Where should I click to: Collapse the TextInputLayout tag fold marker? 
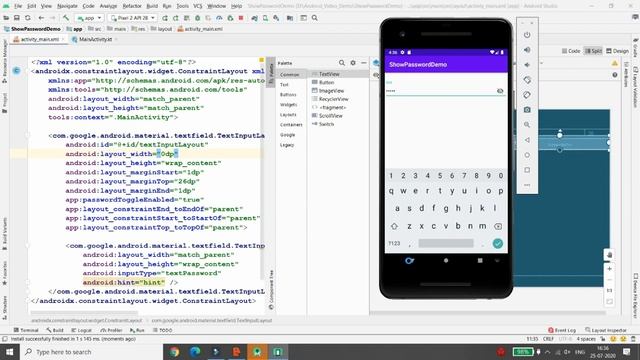click(x=28, y=136)
